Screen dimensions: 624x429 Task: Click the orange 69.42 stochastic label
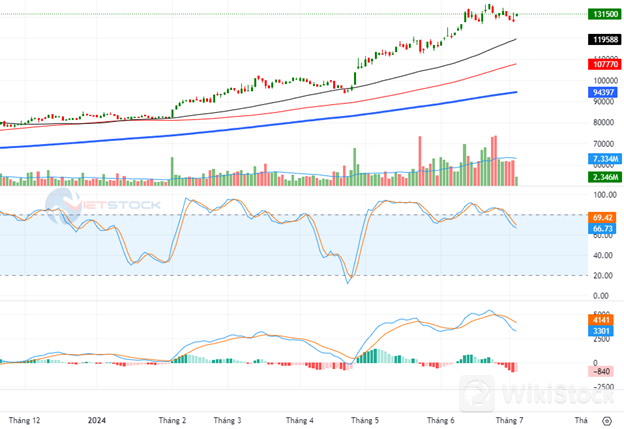coord(603,216)
